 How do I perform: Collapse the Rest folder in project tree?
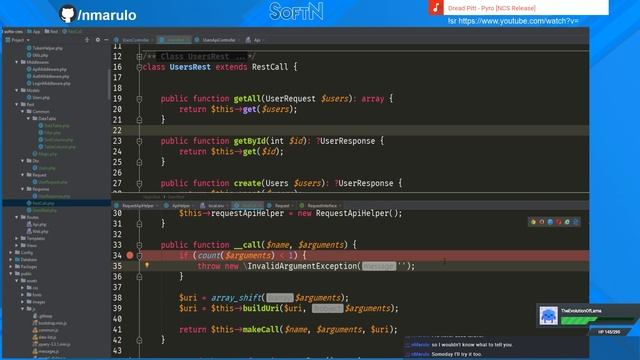point(17,104)
